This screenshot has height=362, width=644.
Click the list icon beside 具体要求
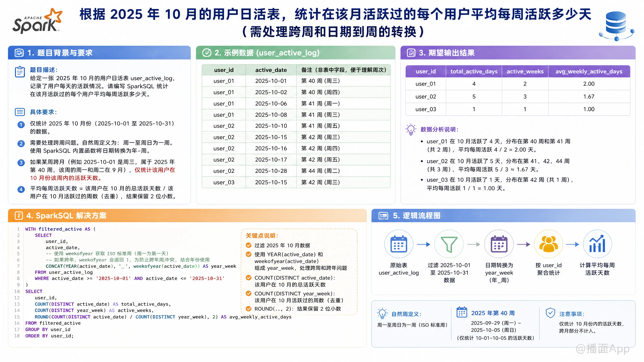click(x=20, y=112)
